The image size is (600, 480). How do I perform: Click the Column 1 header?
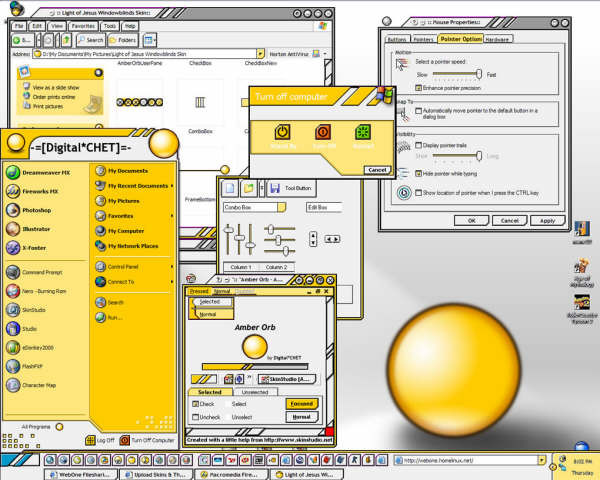tap(240, 267)
